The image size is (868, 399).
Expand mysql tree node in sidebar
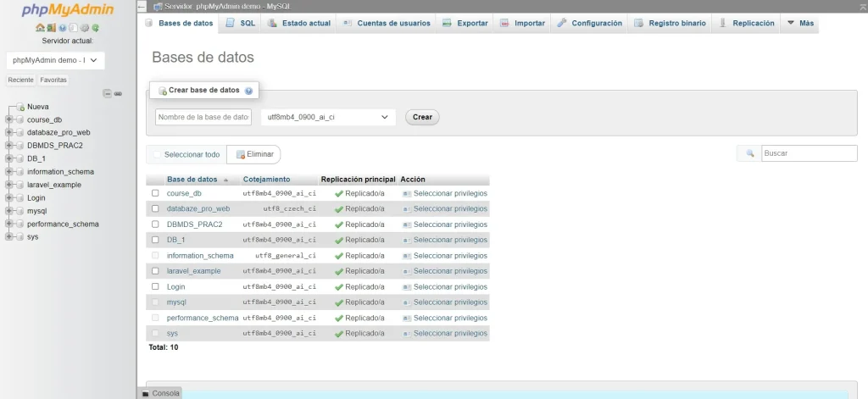click(x=8, y=211)
